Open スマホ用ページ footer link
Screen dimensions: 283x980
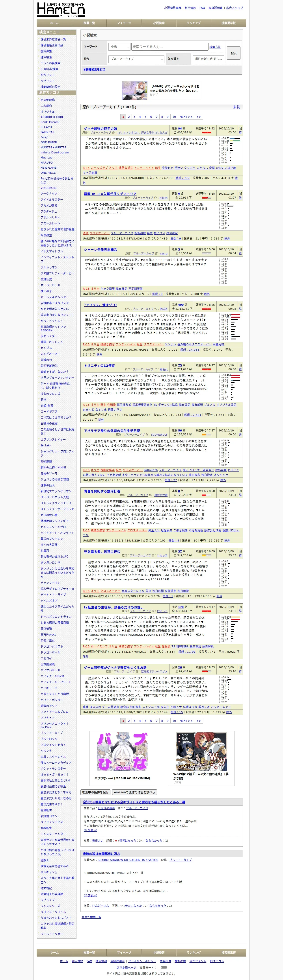coord(127,967)
